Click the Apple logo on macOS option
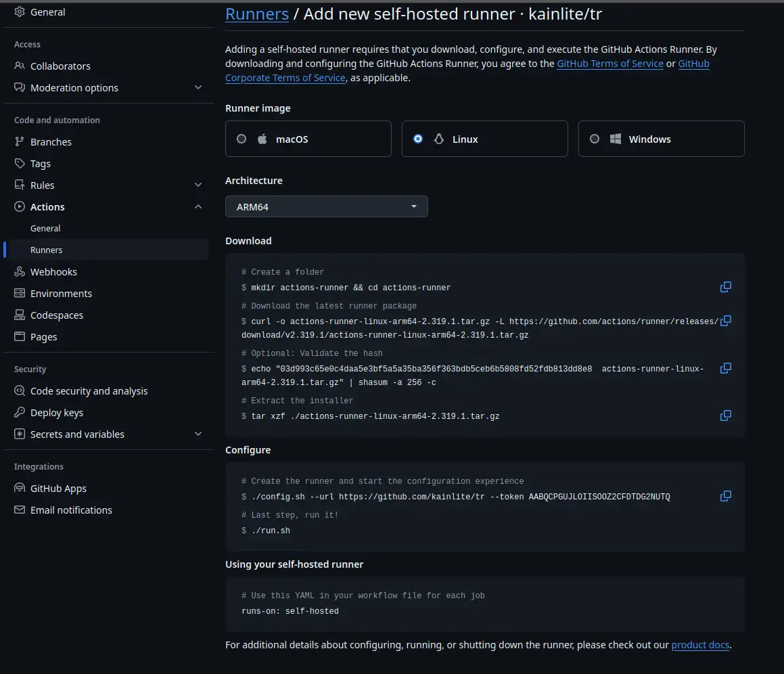The width and height of the screenshot is (784, 674). 262,139
